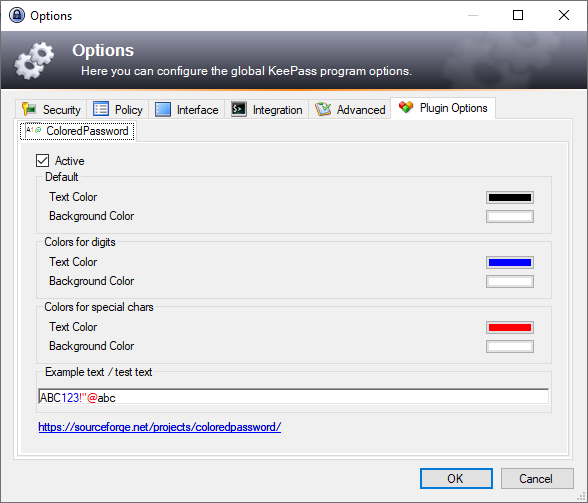Select the Integration tab
Image resolution: width=588 pixels, height=503 pixels.
click(x=267, y=110)
